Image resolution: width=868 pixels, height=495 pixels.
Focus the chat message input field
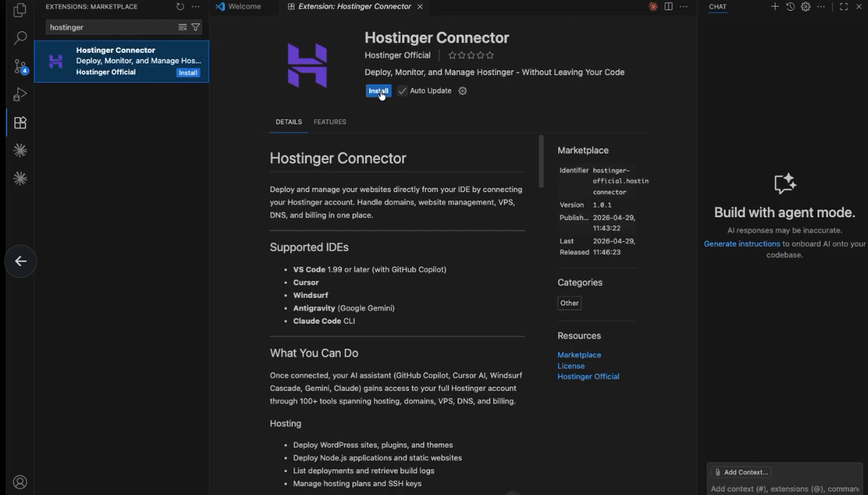pos(785,489)
